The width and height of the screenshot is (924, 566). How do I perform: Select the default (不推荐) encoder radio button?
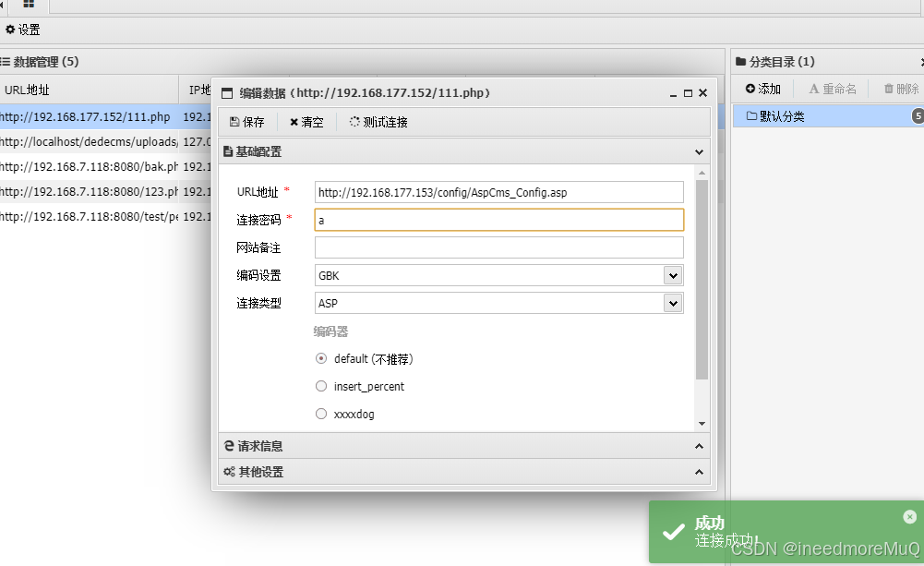(320, 359)
